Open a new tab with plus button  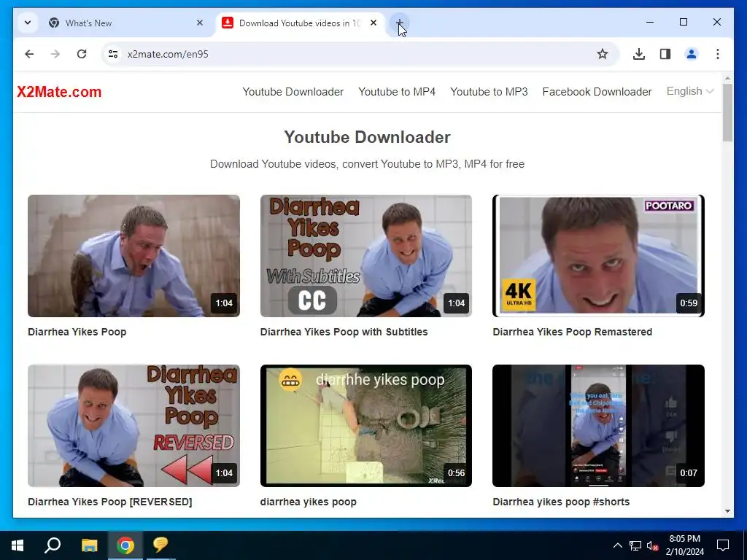tap(400, 23)
